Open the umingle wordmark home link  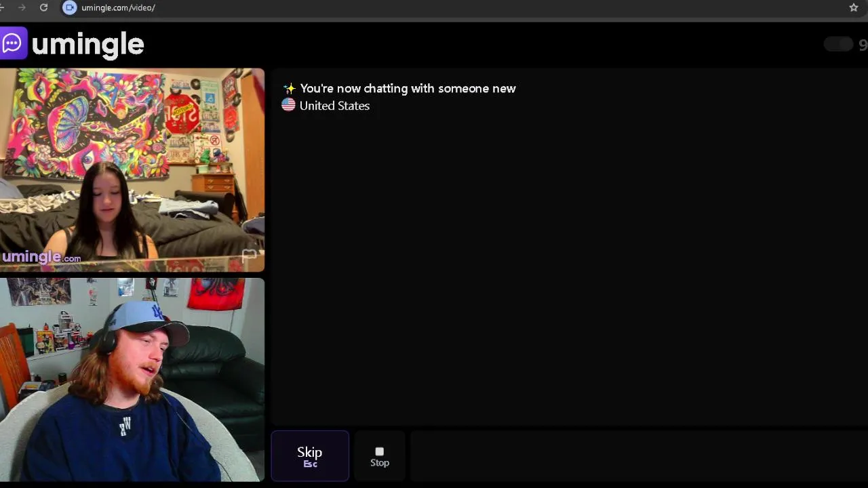pyautogui.click(x=87, y=45)
